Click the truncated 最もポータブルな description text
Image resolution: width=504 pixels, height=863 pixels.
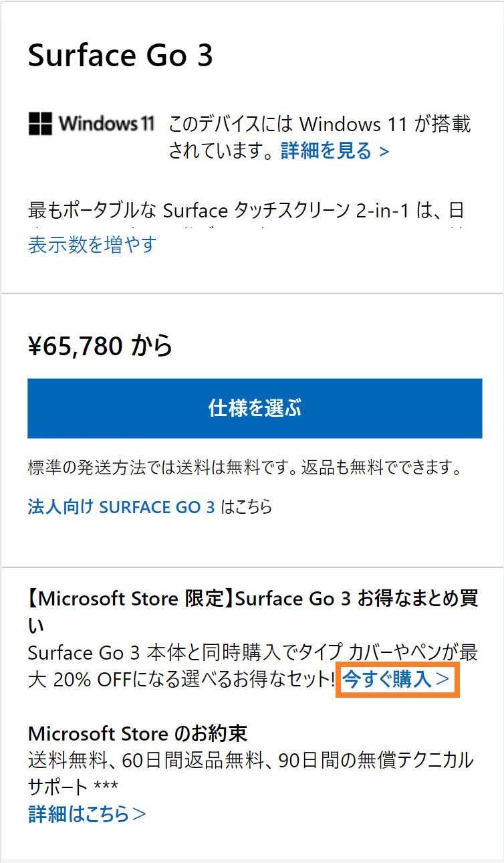[245, 211]
